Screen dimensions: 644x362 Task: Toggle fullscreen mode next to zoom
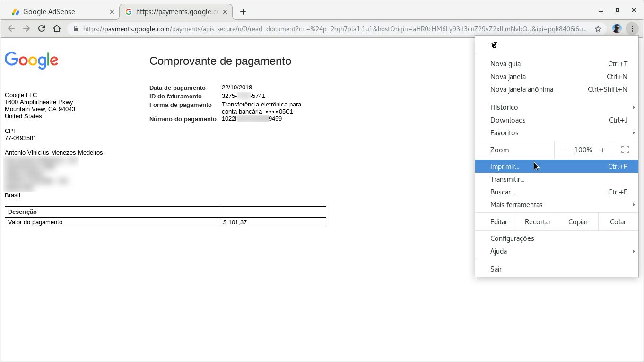(625, 150)
